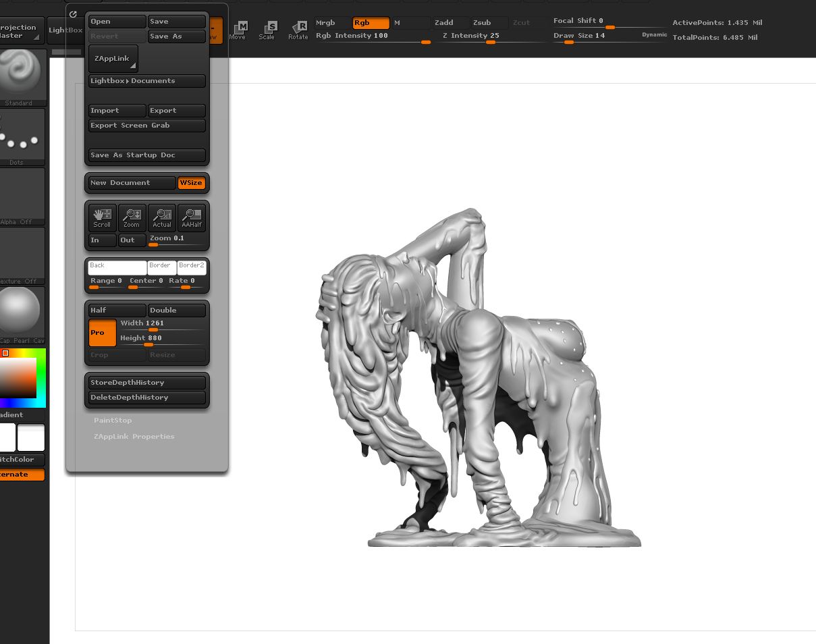Click the Double size button

(x=177, y=311)
